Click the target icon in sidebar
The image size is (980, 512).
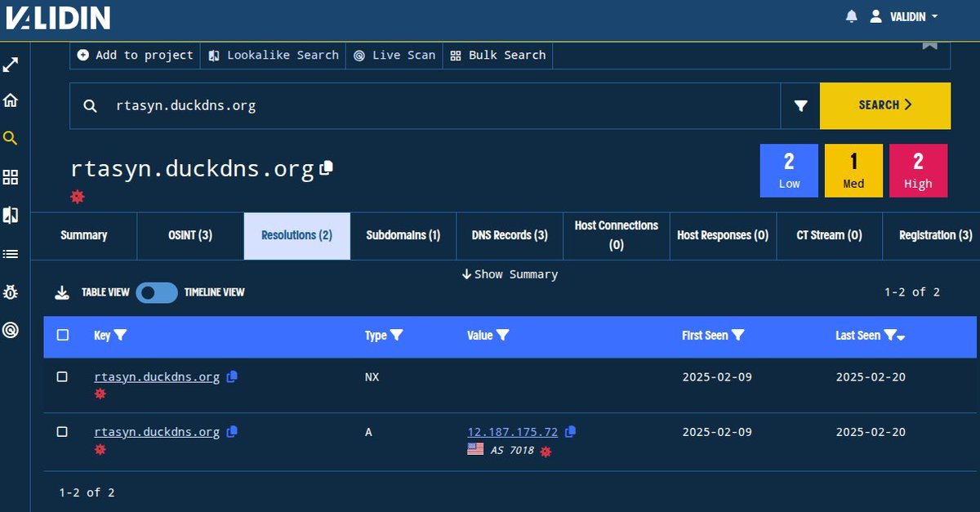pyautogui.click(x=11, y=329)
